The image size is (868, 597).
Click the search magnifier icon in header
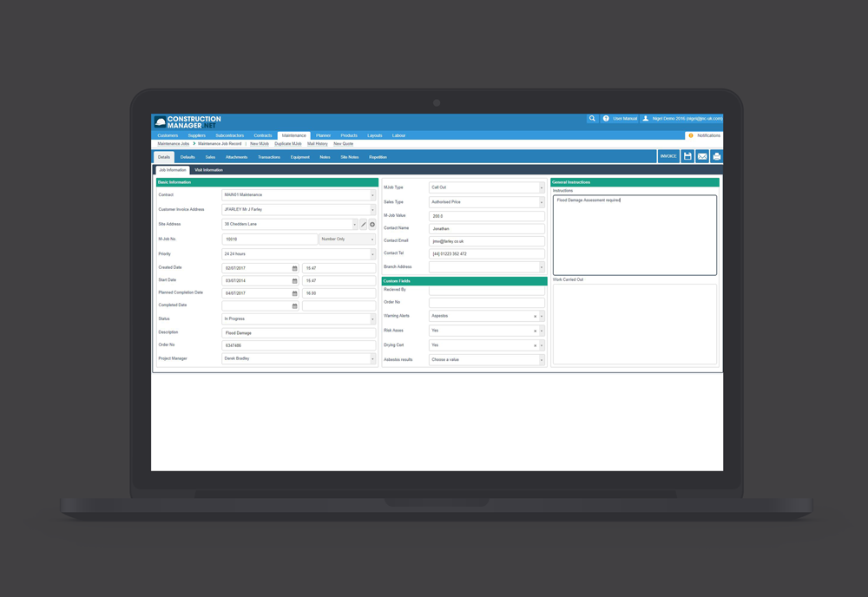592,119
